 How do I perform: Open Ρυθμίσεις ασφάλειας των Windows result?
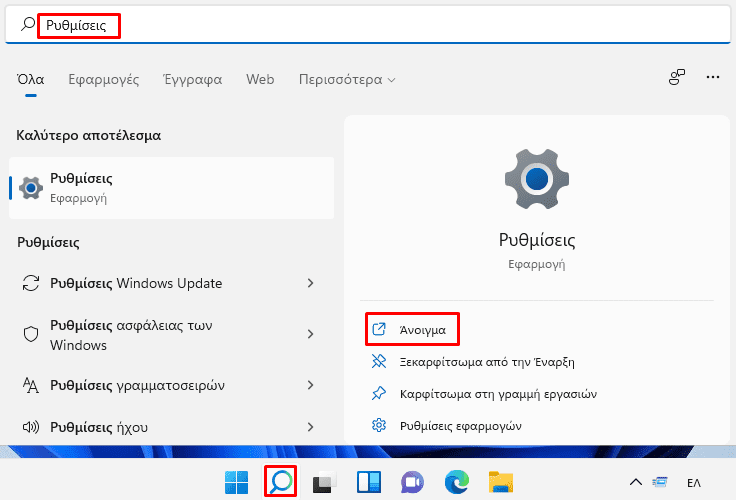pos(171,335)
